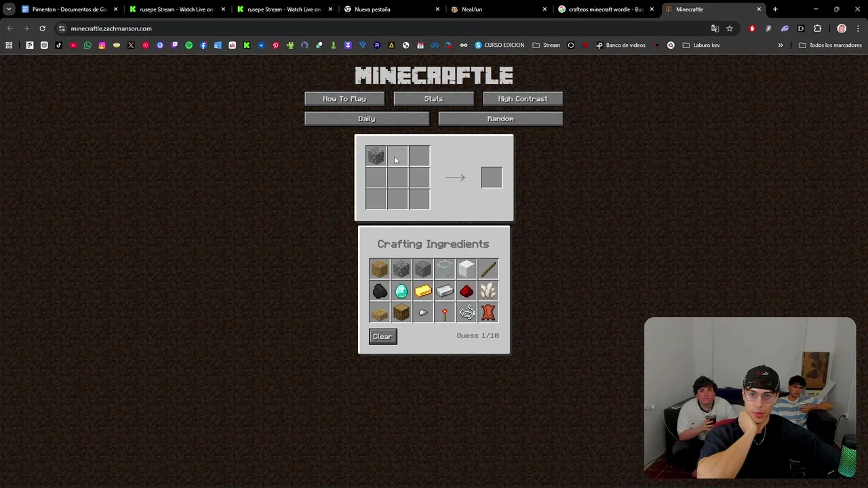
Task: Open the tab search dropdown
Action: click(8, 9)
